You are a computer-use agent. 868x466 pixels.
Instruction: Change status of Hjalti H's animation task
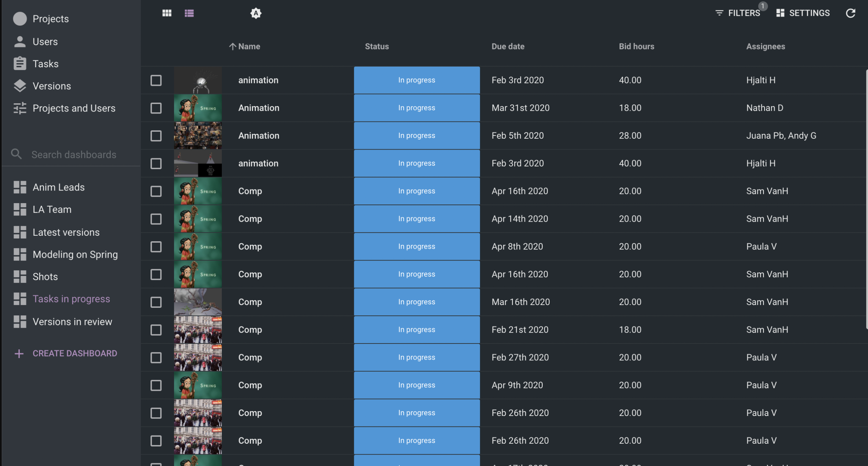click(417, 80)
